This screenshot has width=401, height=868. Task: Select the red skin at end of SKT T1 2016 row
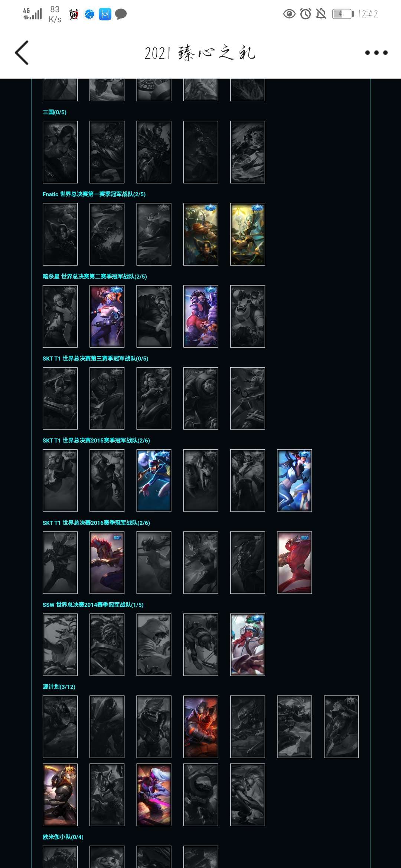click(x=294, y=563)
